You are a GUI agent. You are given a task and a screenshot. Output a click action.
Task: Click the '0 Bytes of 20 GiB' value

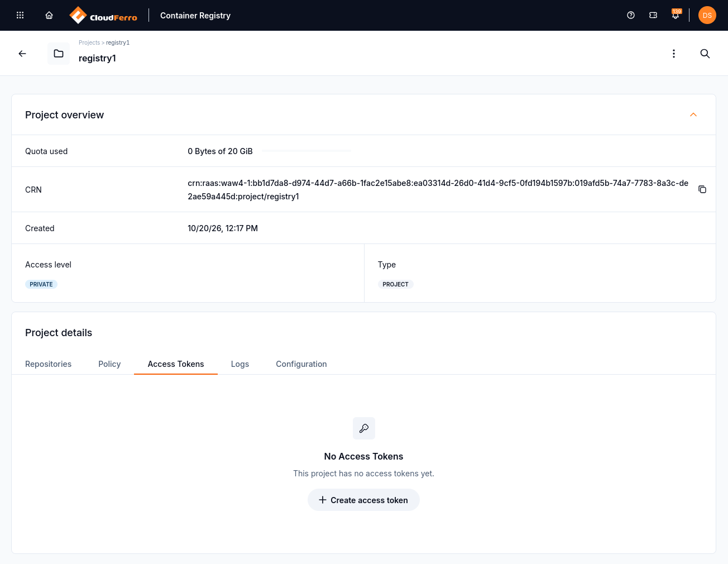[220, 151]
